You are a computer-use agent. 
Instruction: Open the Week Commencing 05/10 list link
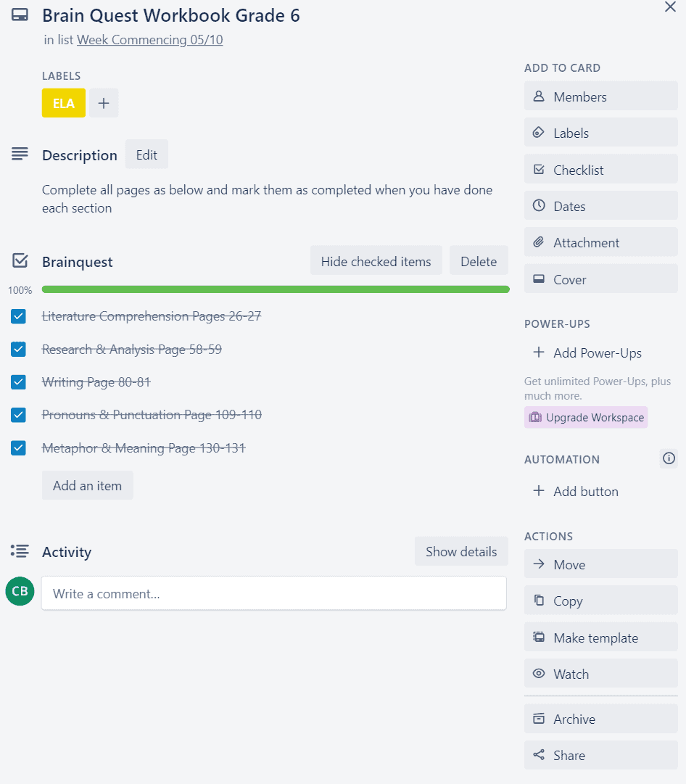(x=150, y=40)
